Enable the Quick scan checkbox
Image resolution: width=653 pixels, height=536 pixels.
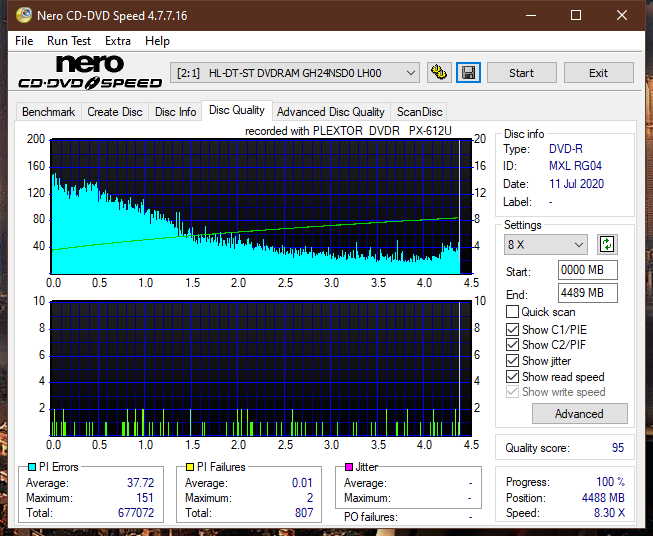pos(512,312)
